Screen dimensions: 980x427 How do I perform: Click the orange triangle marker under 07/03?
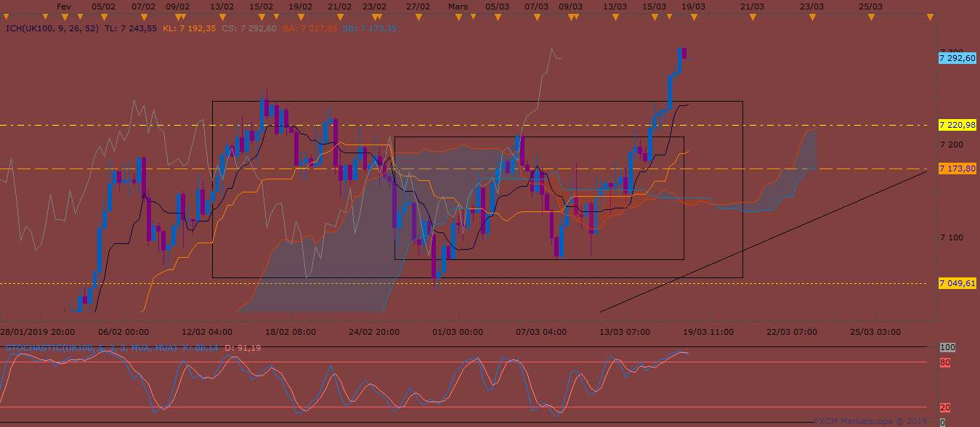coord(535,17)
